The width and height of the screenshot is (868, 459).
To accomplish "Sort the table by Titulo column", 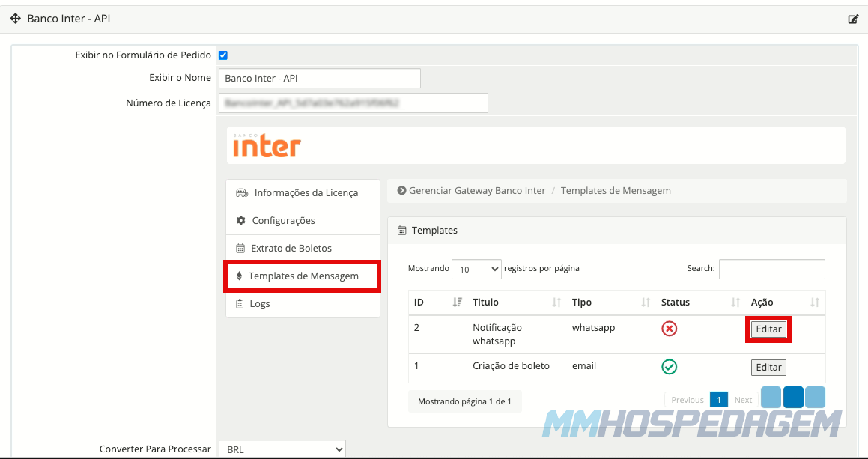I will [x=517, y=303].
